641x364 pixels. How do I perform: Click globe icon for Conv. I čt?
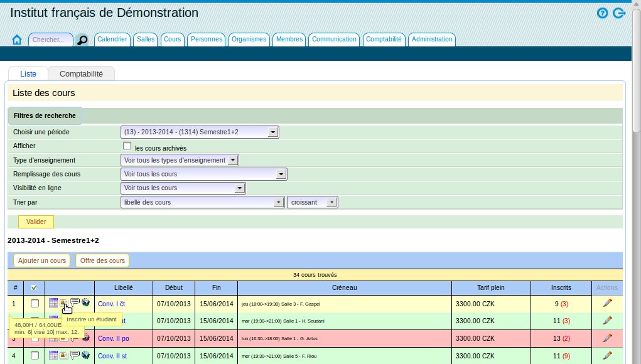coord(85,302)
